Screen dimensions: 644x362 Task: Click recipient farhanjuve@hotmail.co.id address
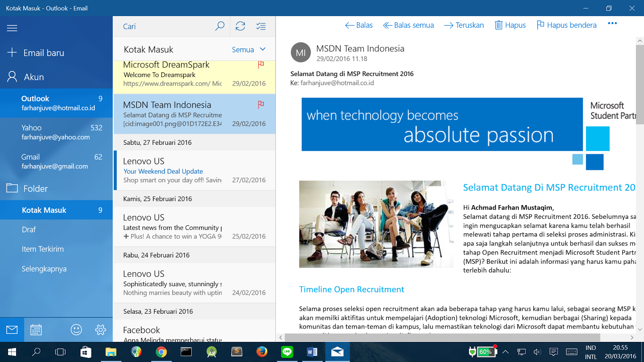coord(337,83)
